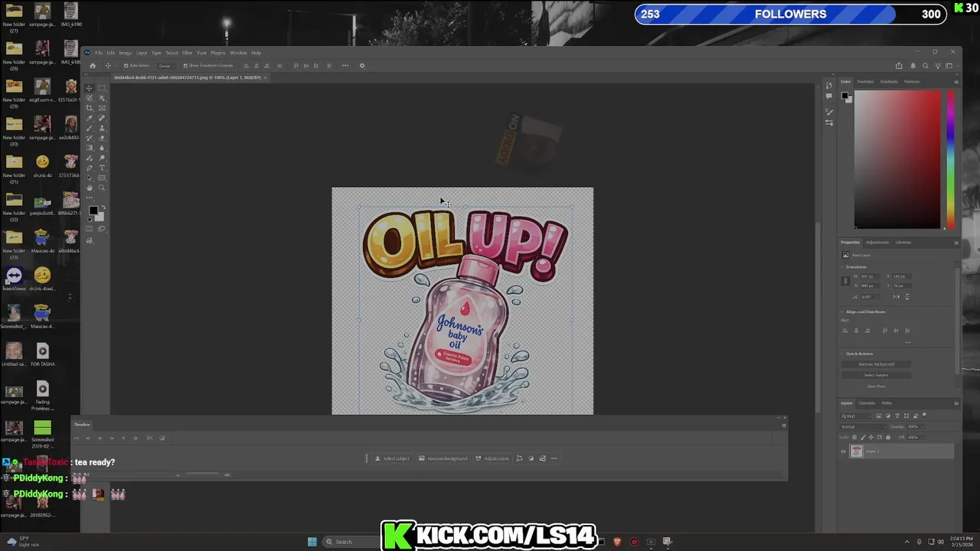Image resolution: width=980 pixels, height=551 pixels.
Task: Switch to the Adjustments tab
Action: coord(877,242)
